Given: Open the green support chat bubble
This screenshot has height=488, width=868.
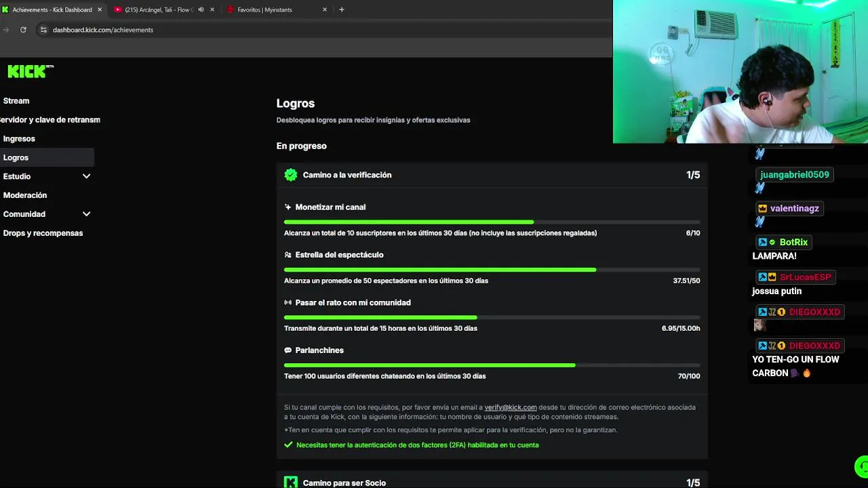Looking at the screenshot, I should 861,466.
